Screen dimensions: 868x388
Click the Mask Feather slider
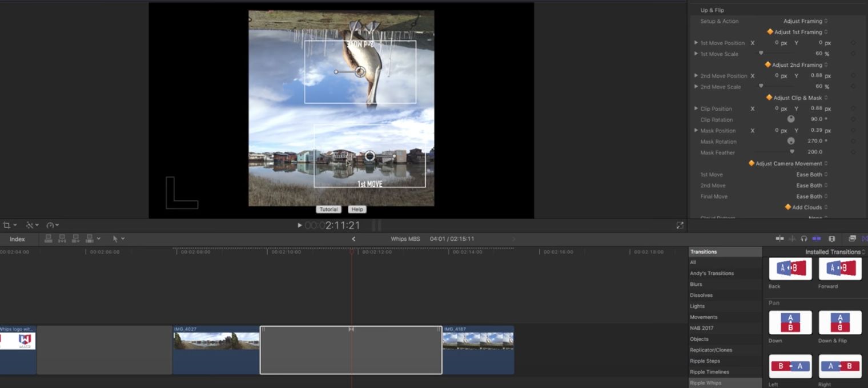[x=774, y=152]
